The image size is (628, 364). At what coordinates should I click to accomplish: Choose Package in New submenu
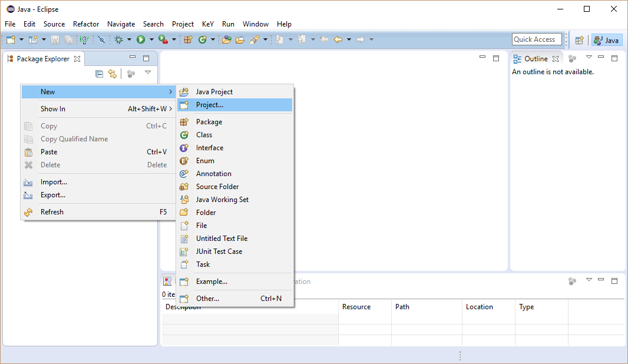coord(234,122)
